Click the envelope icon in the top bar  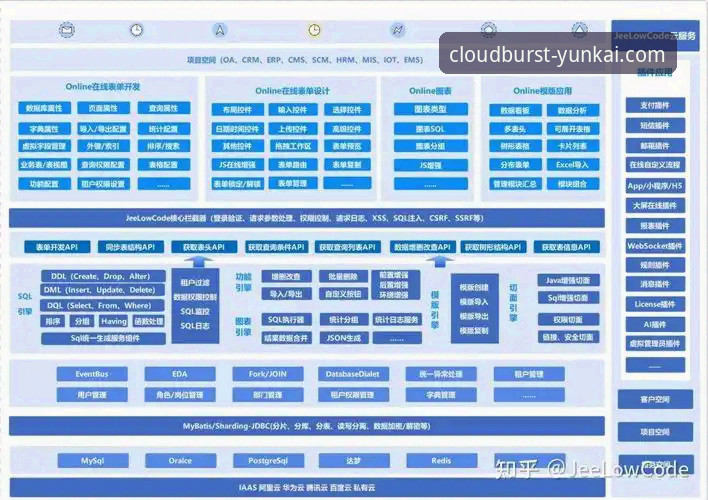click(67, 30)
